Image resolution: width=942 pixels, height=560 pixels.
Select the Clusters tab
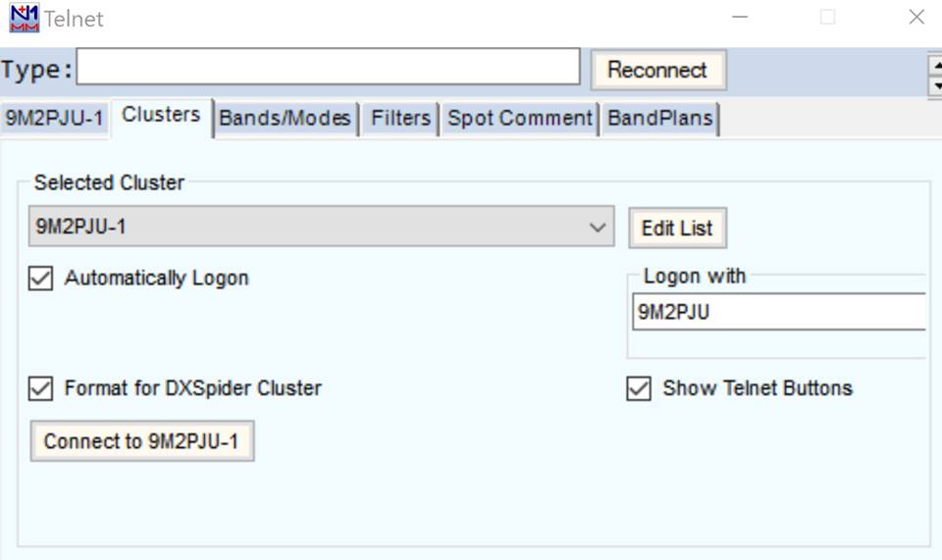point(161,116)
